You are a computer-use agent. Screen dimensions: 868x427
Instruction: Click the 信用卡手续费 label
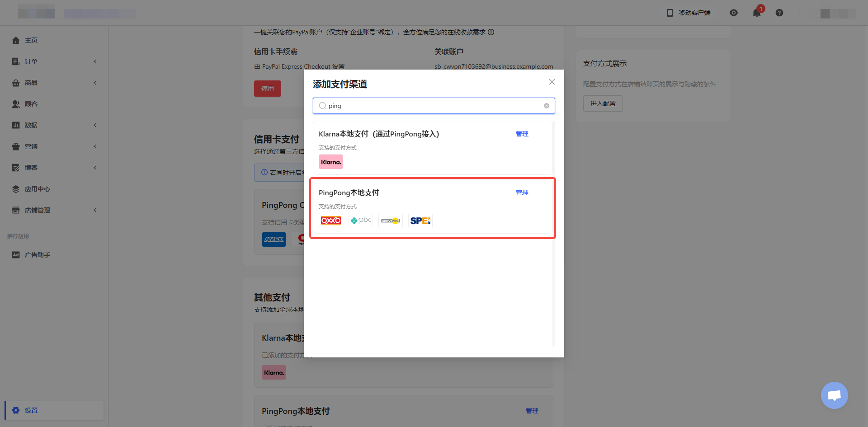click(x=276, y=52)
